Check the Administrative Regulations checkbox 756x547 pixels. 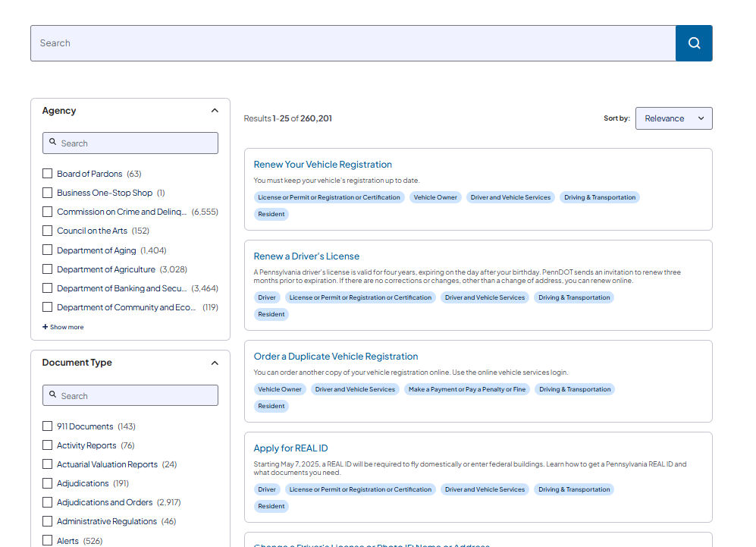47,521
